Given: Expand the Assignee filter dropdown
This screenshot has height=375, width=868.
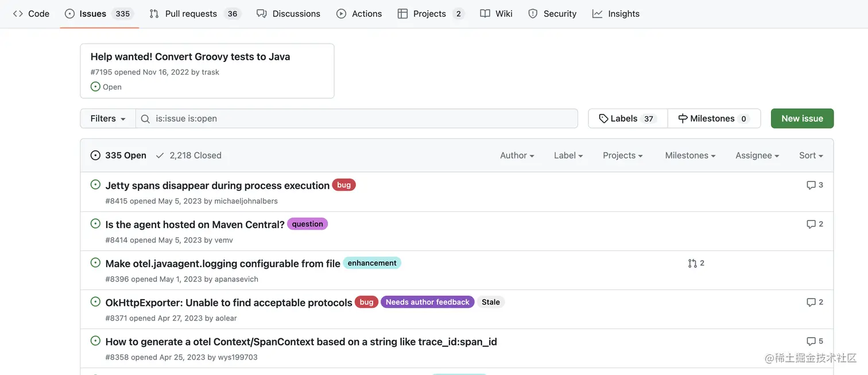Looking at the screenshot, I should click(757, 156).
